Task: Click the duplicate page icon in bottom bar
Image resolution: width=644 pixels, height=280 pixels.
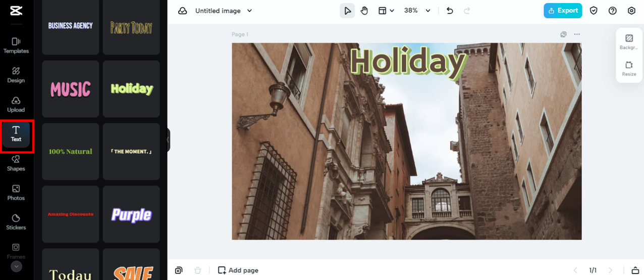Action: pyautogui.click(x=179, y=270)
